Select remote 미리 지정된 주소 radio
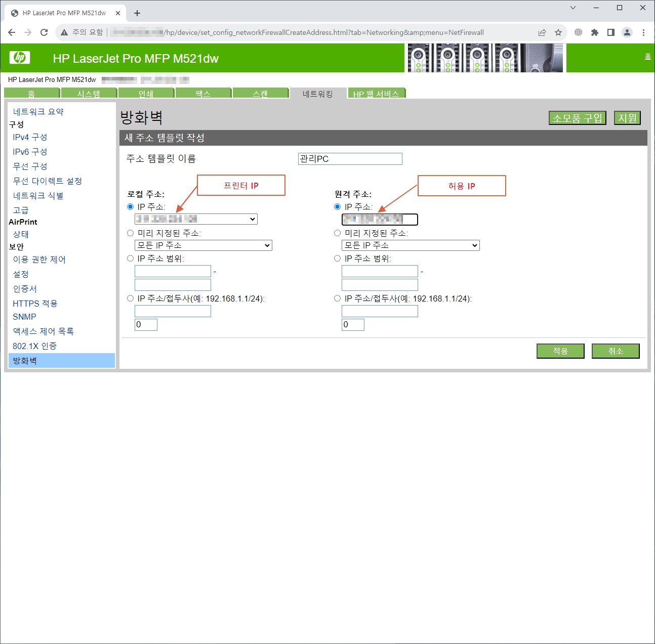This screenshot has height=644, width=655. click(x=337, y=233)
